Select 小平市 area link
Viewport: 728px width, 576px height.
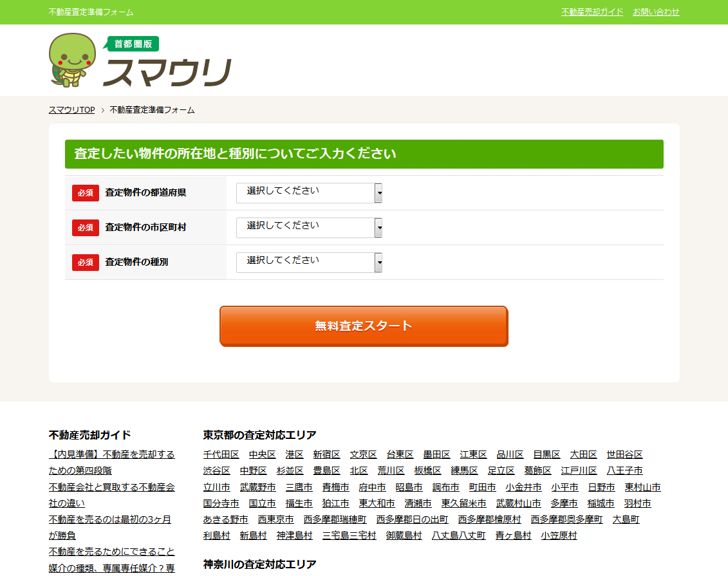point(565,487)
